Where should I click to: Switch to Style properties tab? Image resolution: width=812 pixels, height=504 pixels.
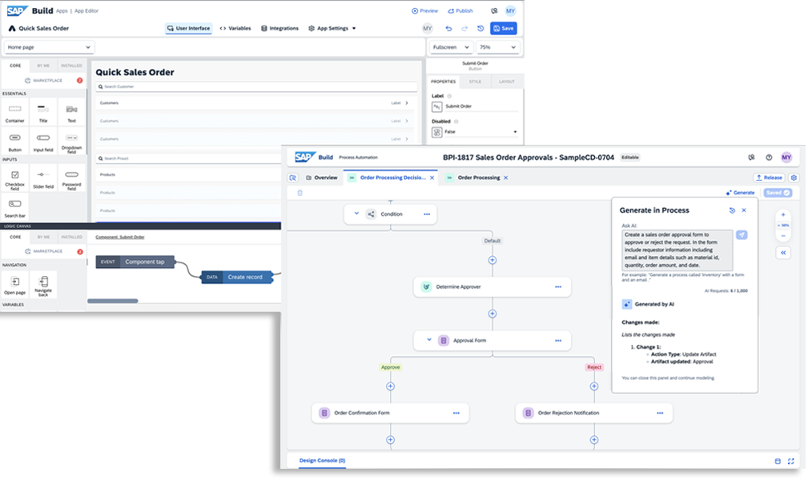[475, 82]
